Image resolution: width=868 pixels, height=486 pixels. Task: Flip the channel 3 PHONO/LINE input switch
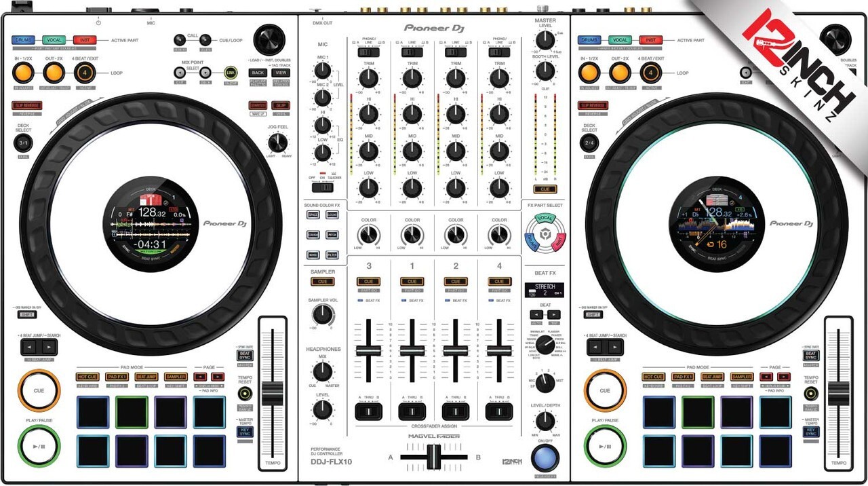(369, 52)
